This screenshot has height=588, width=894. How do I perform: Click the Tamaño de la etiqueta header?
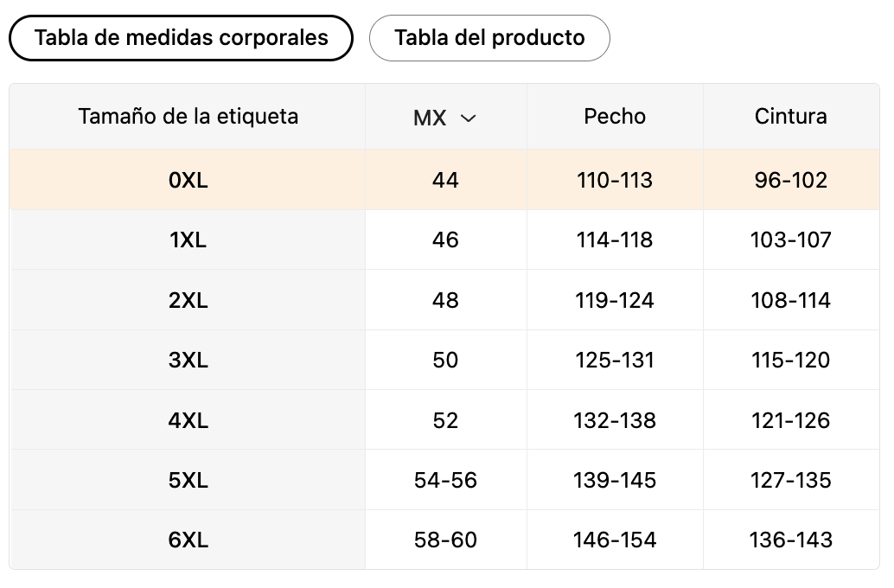188,116
